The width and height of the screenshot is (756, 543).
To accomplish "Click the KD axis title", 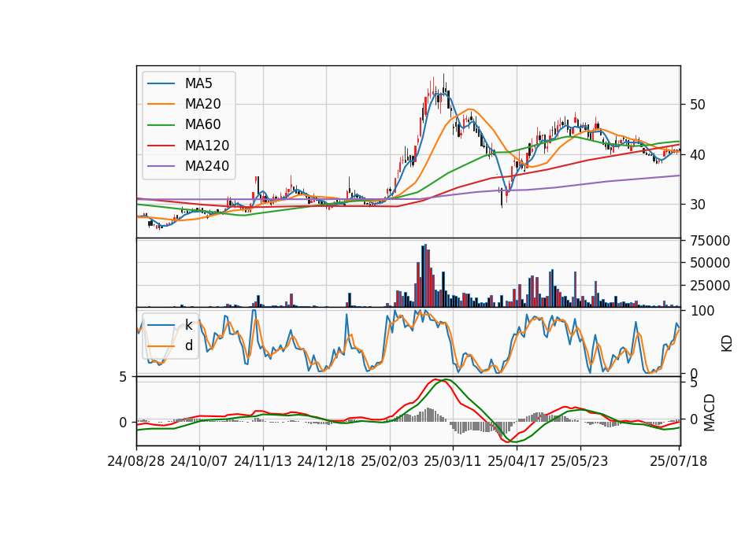I will tap(727, 343).
